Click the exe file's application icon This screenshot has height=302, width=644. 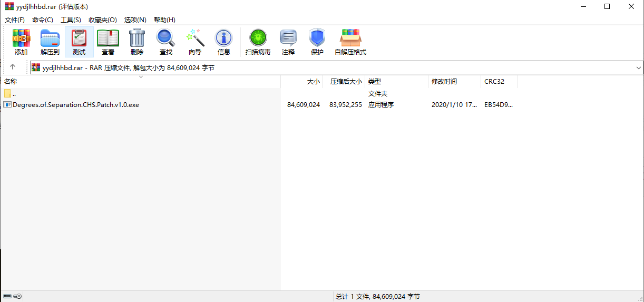7,104
